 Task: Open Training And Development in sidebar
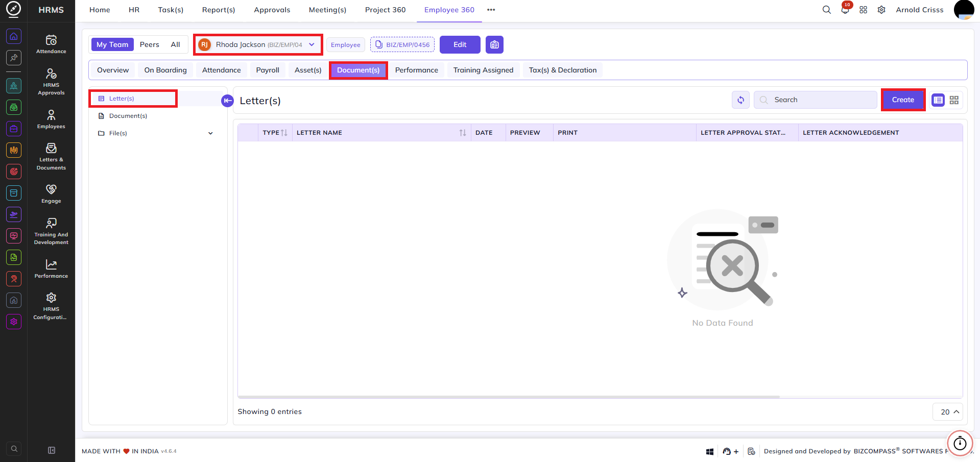(x=51, y=231)
